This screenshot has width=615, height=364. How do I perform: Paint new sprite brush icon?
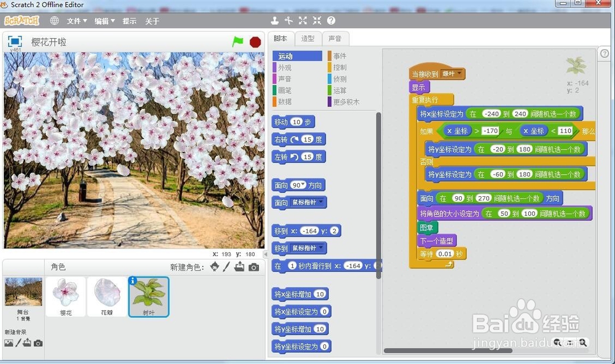(227, 267)
